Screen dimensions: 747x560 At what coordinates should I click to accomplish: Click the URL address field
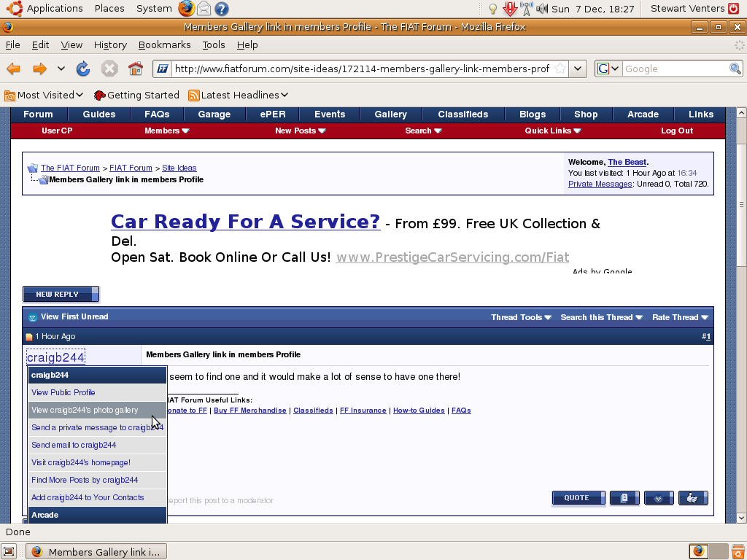(362, 69)
